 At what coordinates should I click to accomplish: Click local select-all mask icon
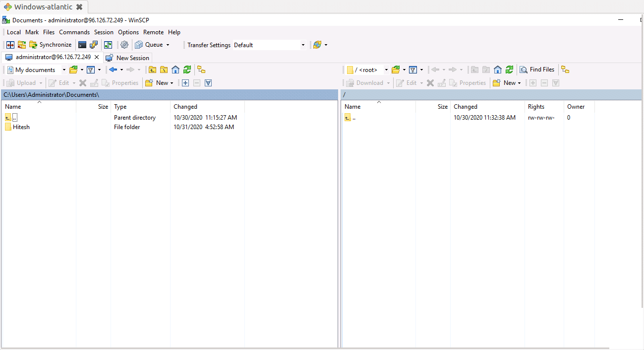[x=208, y=83]
